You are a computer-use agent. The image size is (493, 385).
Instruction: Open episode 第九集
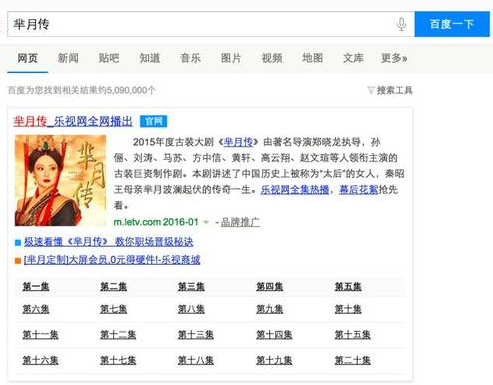270,309
